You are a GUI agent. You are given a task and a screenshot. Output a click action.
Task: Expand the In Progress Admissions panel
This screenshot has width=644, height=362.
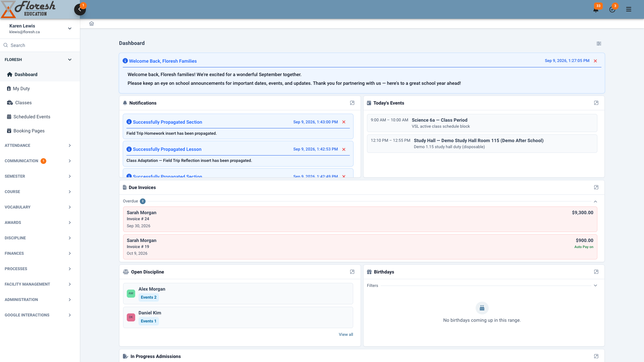pyautogui.click(x=596, y=356)
